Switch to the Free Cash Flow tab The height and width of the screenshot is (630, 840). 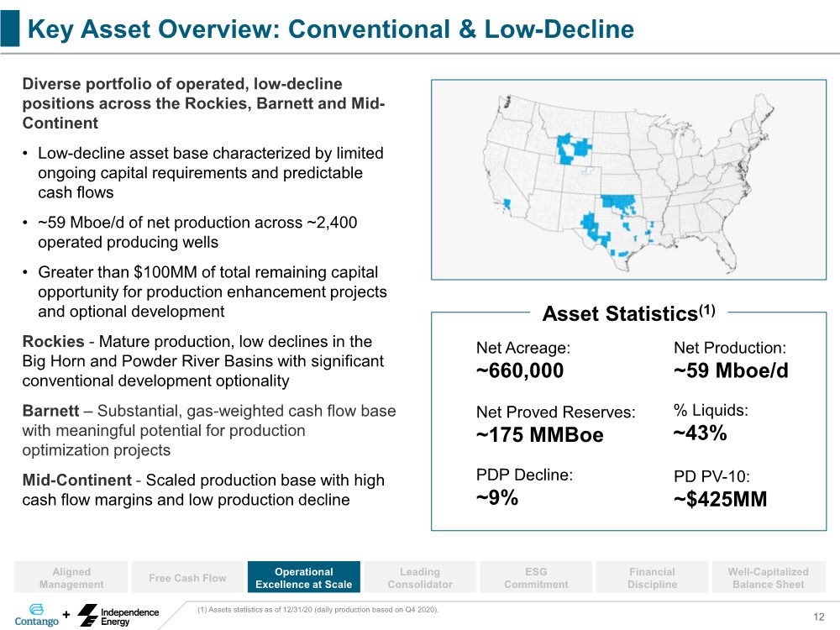(187, 578)
